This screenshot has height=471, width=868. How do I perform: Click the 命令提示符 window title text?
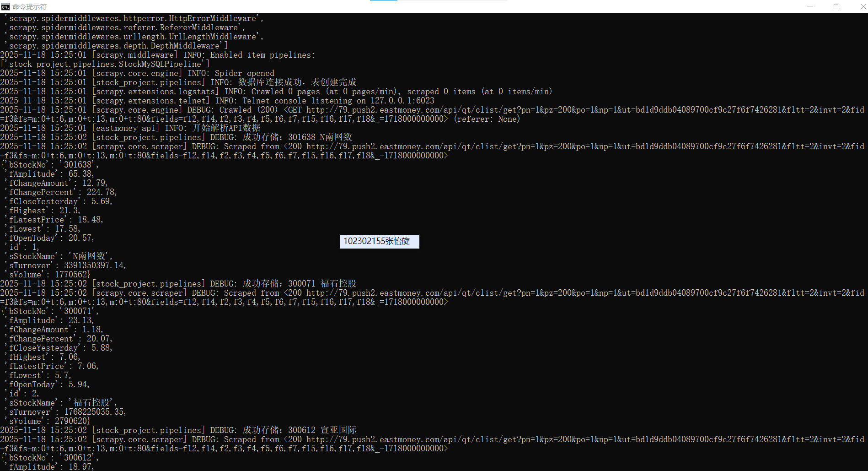[x=29, y=6]
